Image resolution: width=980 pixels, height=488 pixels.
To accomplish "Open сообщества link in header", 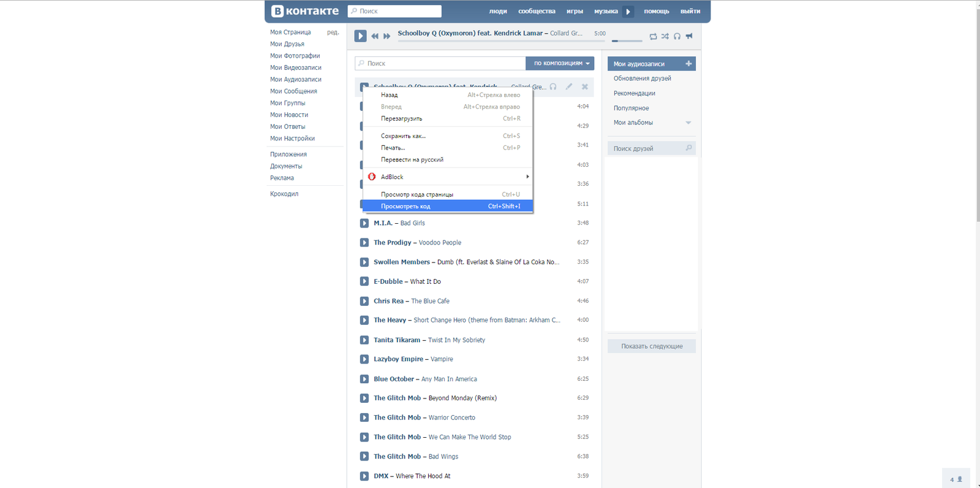I will click(x=537, y=11).
